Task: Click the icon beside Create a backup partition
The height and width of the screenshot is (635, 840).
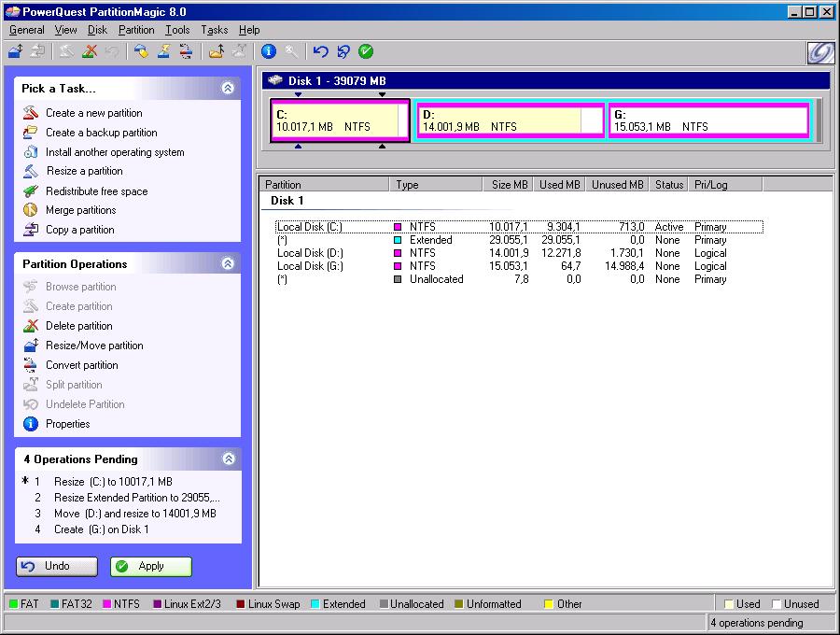Action: (x=31, y=133)
